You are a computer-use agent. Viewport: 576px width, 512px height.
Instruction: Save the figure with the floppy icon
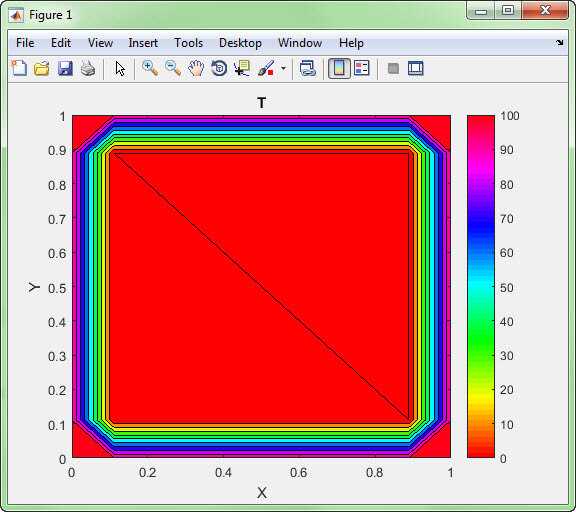click(65, 68)
